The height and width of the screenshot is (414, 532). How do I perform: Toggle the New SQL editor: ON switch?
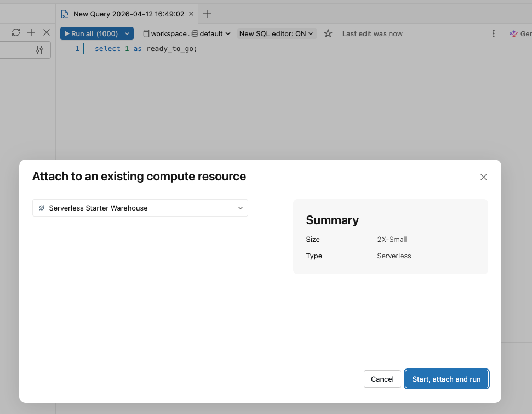(277, 33)
